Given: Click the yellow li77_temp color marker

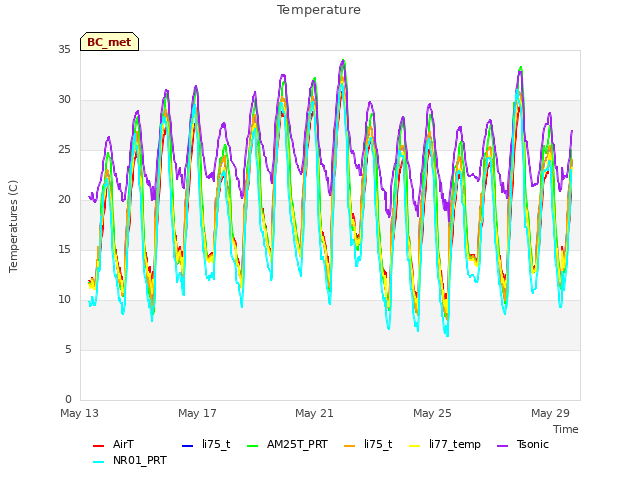Looking at the screenshot, I should tap(415, 446).
